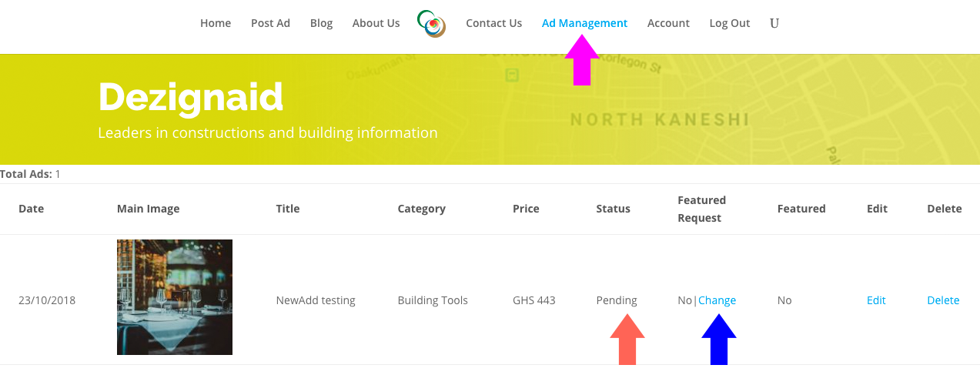Viewport: 980px width, 385px height.
Task: Open the Account page
Action: 668,23
